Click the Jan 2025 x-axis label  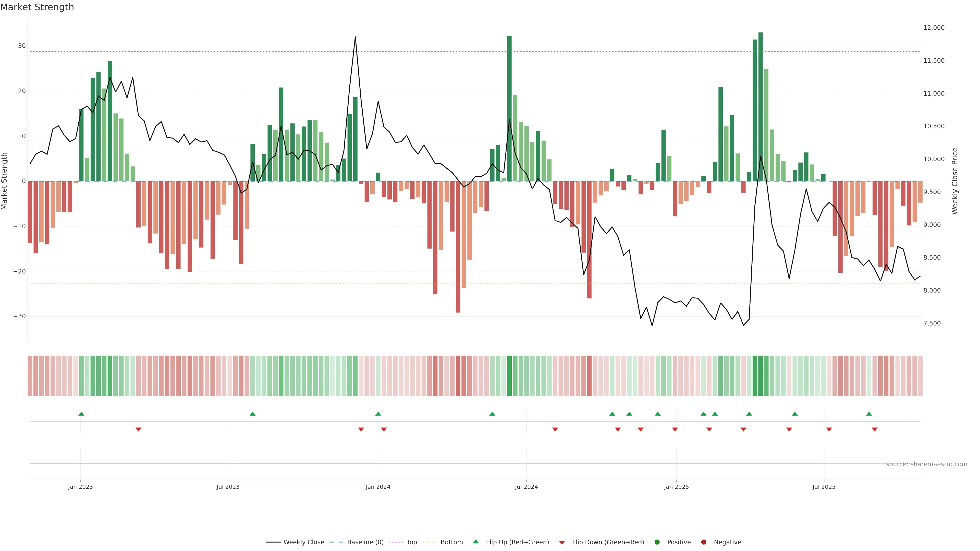(676, 487)
